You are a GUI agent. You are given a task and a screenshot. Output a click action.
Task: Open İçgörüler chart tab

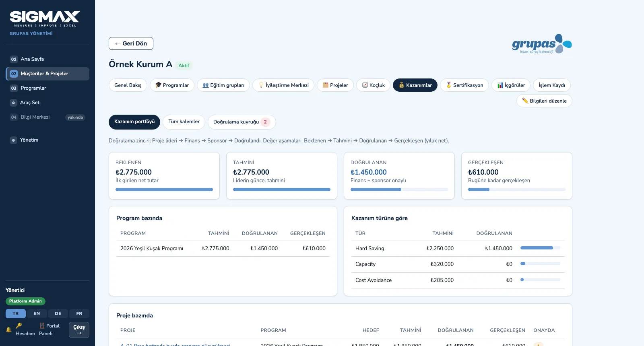tap(511, 85)
